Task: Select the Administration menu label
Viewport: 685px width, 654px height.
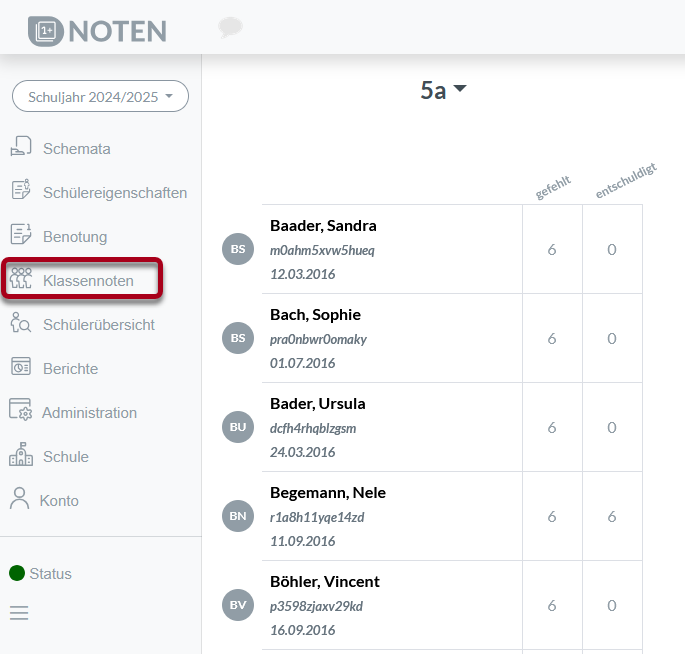Action: 89,413
